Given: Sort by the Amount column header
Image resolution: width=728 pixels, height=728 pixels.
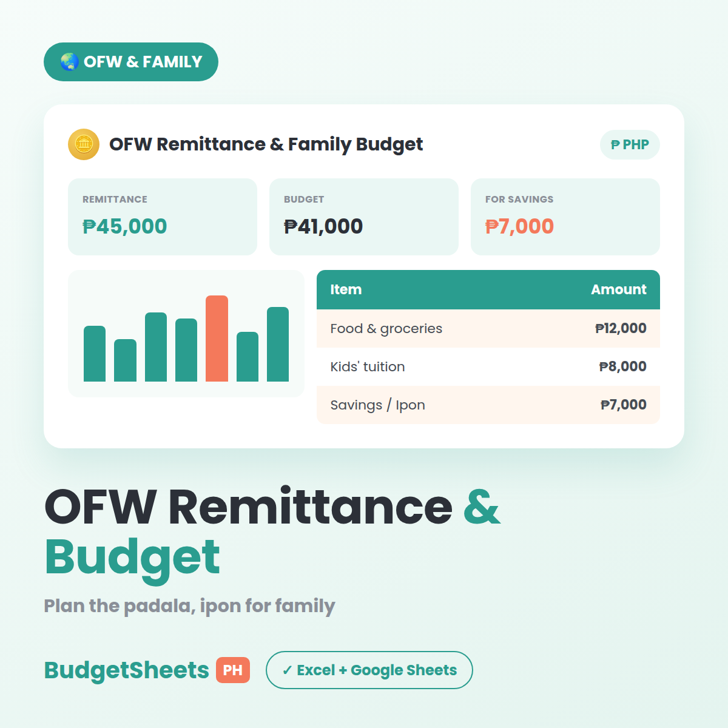Looking at the screenshot, I should click(619, 289).
